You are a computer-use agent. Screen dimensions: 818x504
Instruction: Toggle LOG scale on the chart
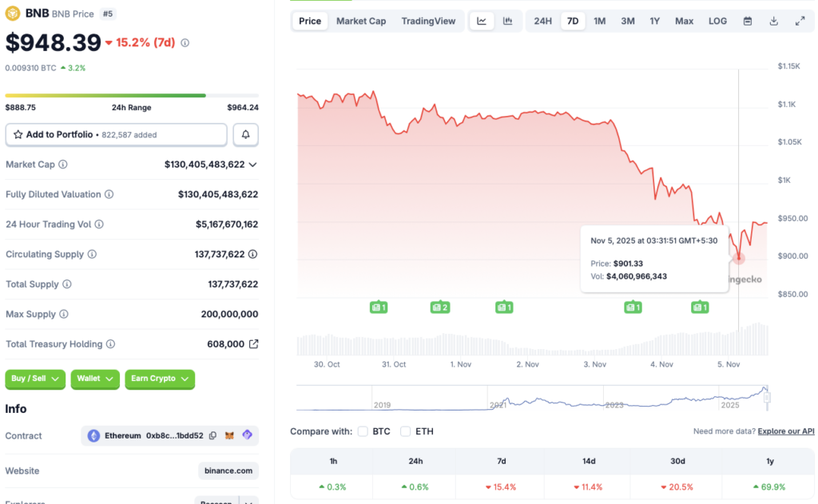click(x=717, y=21)
